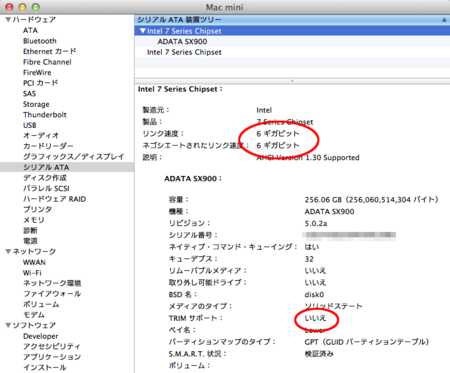Screen dimensions: 450x373
Task: Select ATA in the sidebar
Action: click(x=30, y=30)
